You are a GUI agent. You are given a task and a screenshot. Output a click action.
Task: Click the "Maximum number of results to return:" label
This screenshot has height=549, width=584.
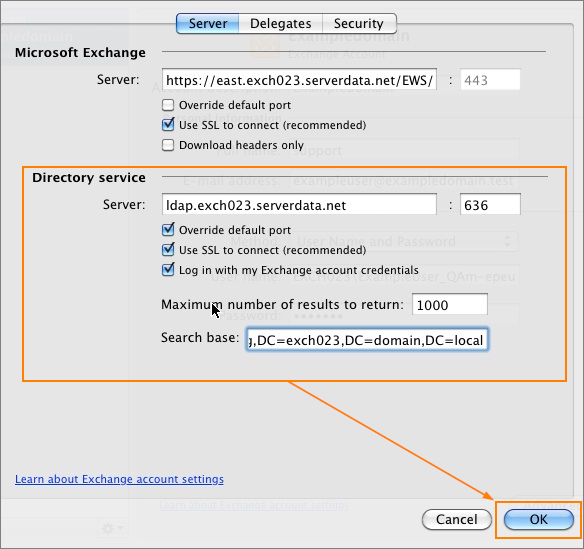282,305
